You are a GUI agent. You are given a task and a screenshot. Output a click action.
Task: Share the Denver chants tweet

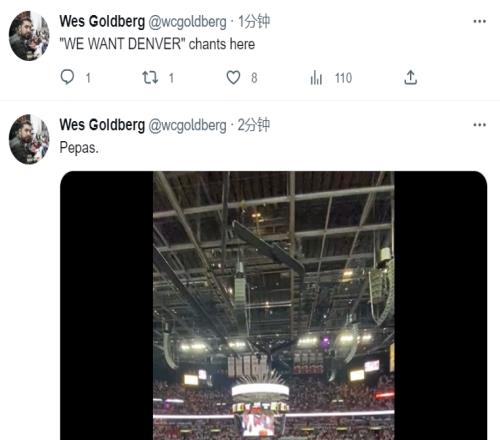(x=410, y=77)
